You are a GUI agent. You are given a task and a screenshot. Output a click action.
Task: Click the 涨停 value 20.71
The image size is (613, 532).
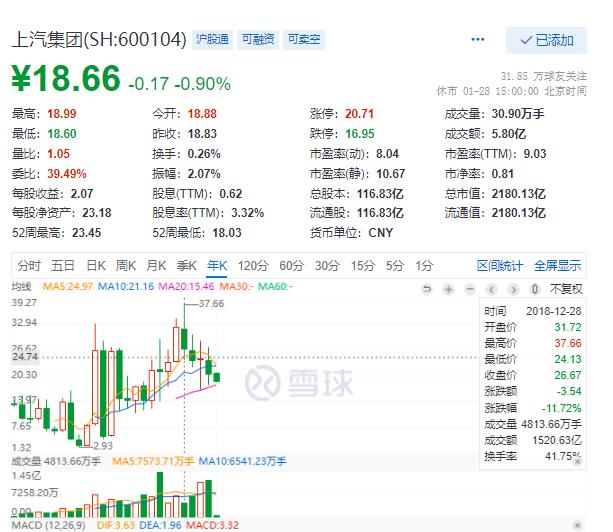359,114
